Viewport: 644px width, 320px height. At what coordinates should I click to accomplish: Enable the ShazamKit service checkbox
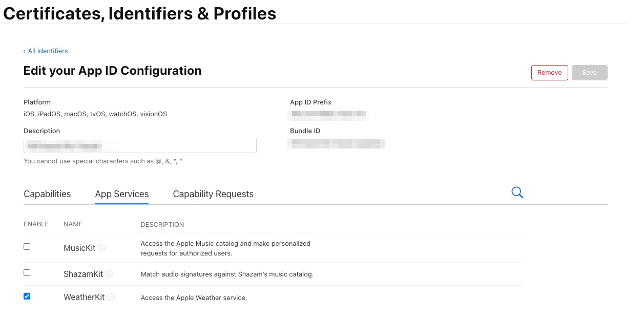27,272
